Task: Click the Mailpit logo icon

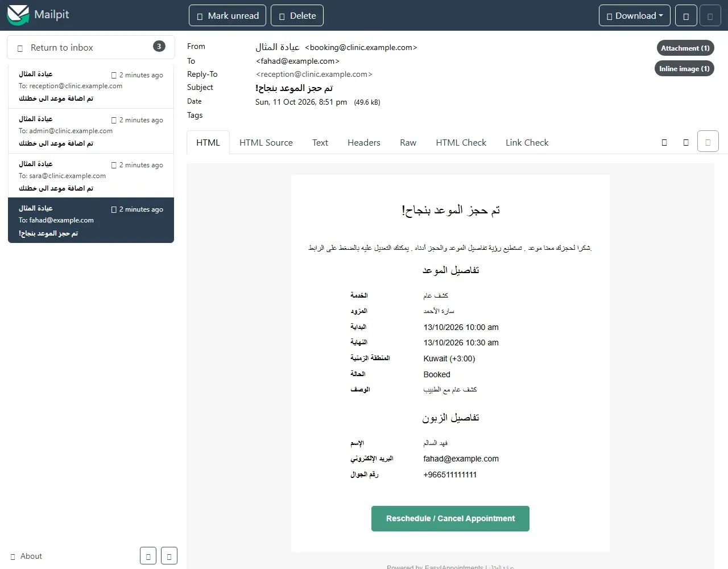Action: coord(18,15)
